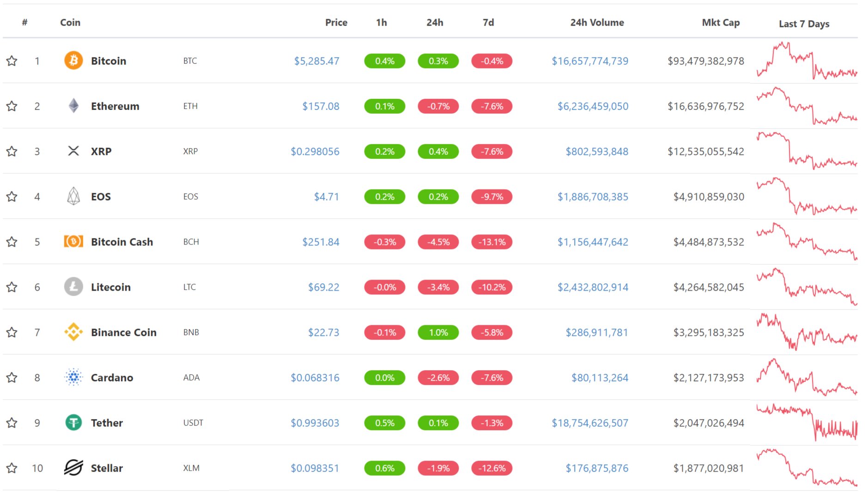The height and width of the screenshot is (494, 868).
Task: Sort by the 1h change header
Action: click(382, 22)
